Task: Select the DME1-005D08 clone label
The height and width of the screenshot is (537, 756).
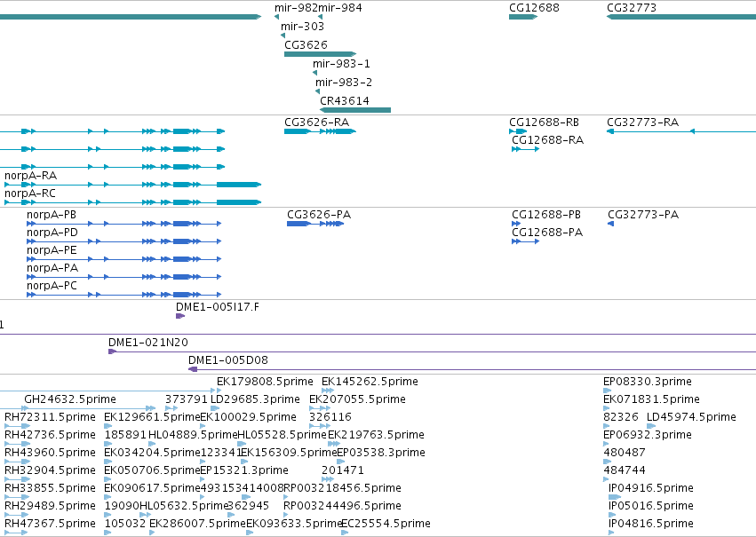Action: coord(228,360)
